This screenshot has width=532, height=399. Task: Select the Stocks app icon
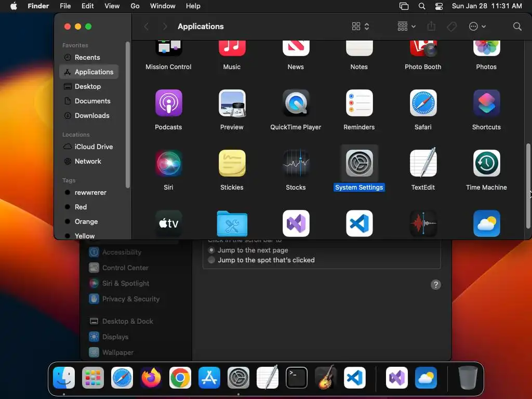click(x=296, y=163)
